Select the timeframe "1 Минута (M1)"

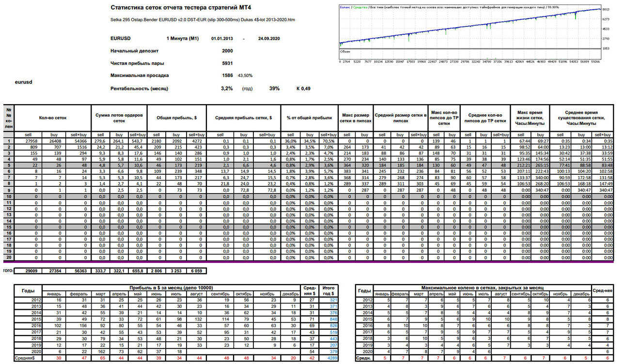183,38
